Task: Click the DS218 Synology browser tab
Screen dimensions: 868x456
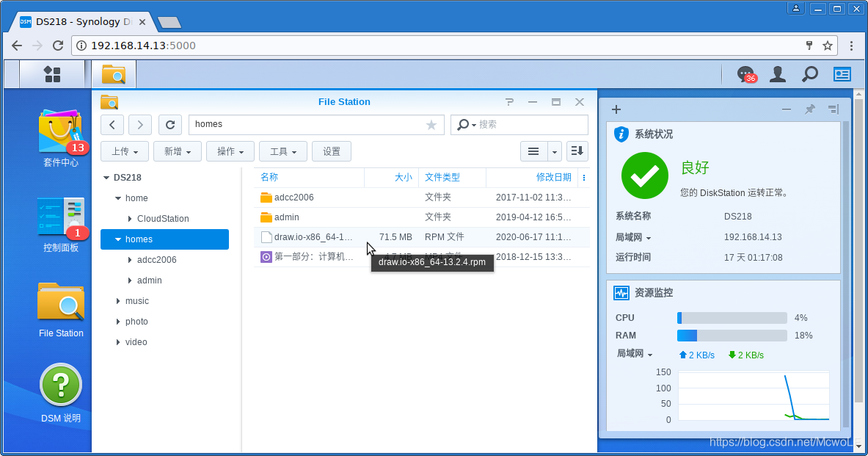Action: 83,22
